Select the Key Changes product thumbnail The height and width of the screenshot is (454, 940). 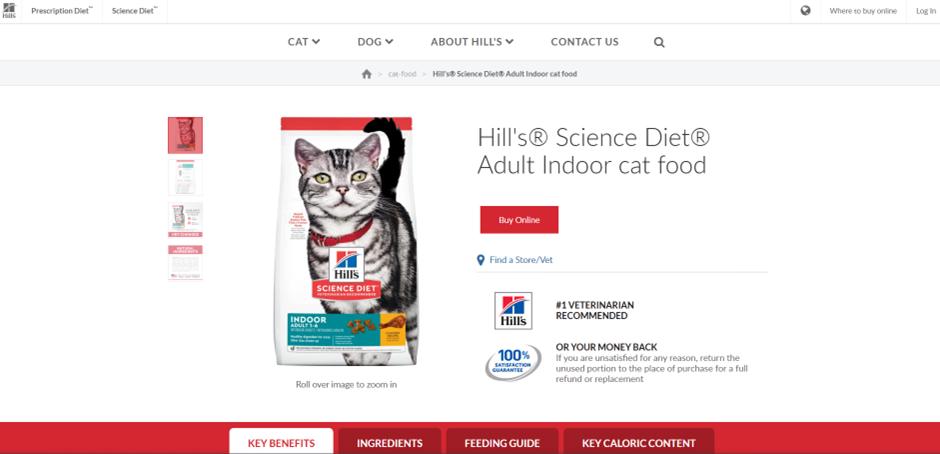point(185,220)
